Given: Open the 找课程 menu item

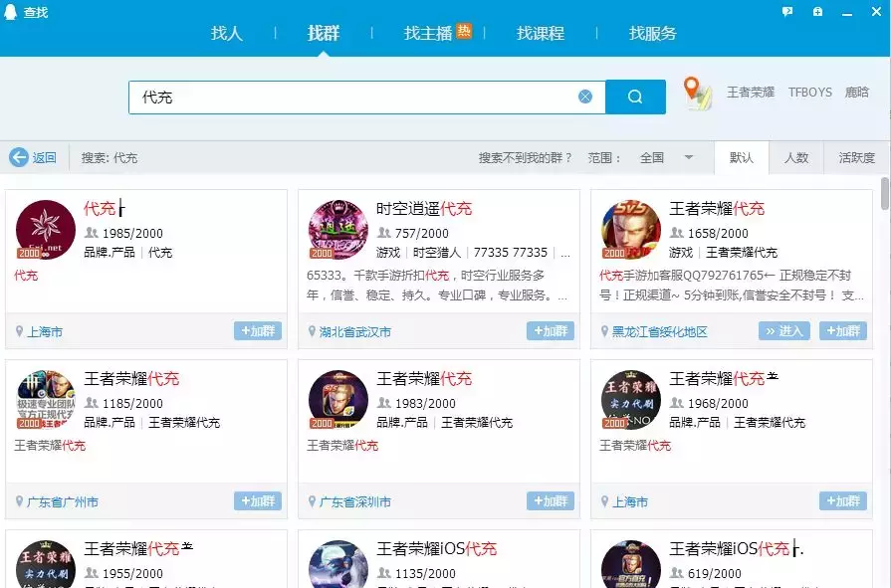Looking at the screenshot, I should [541, 33].
